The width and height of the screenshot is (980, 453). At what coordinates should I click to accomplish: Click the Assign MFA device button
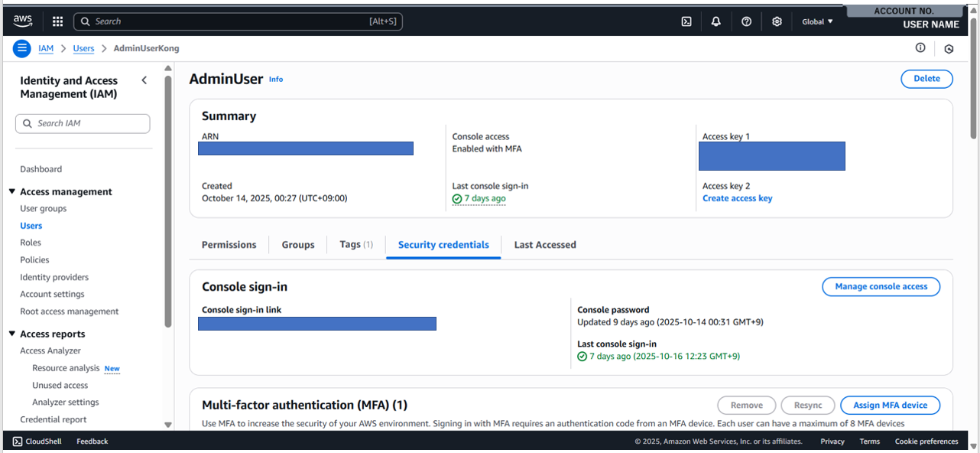(890, 406)
